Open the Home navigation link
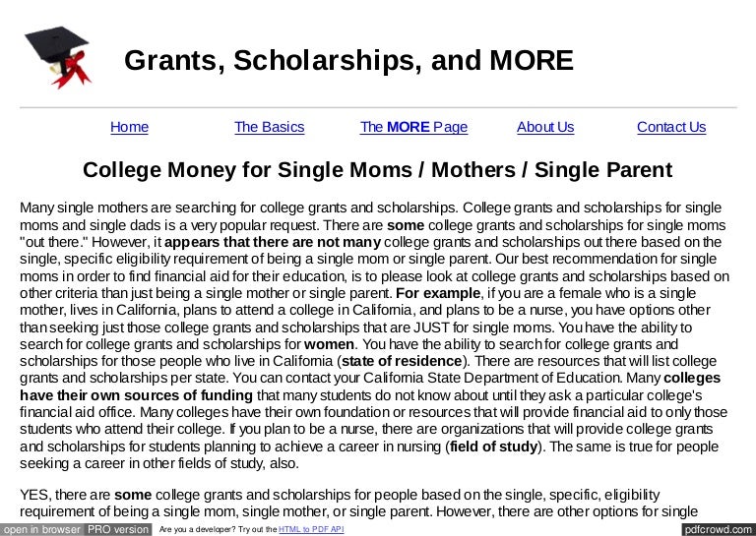This screenshot has width=756, height=536. [129, 127]
